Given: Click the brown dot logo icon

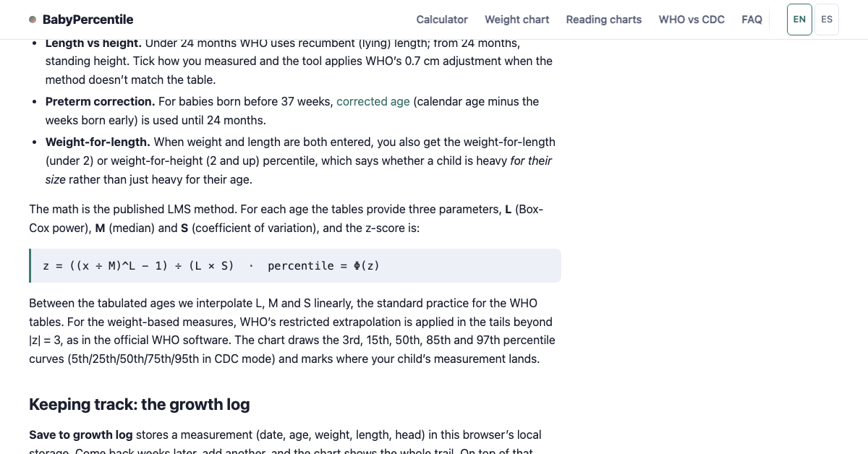Looking at the screenshot, I should tap(33, 20).
